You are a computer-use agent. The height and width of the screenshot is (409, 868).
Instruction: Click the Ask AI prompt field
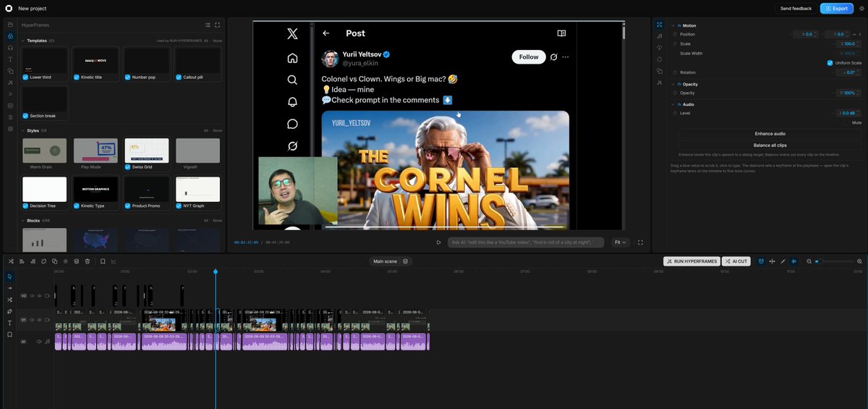[526, 243]
